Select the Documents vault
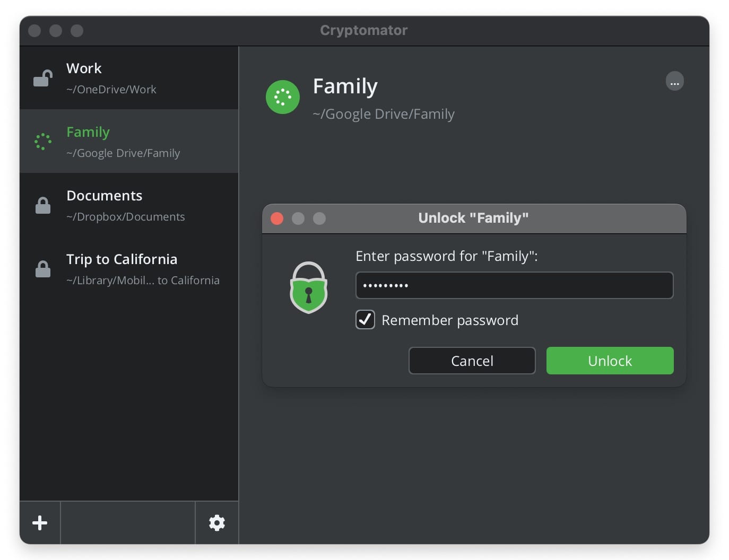This screenshot has width=729, height=560. click(x=129, y=205)
